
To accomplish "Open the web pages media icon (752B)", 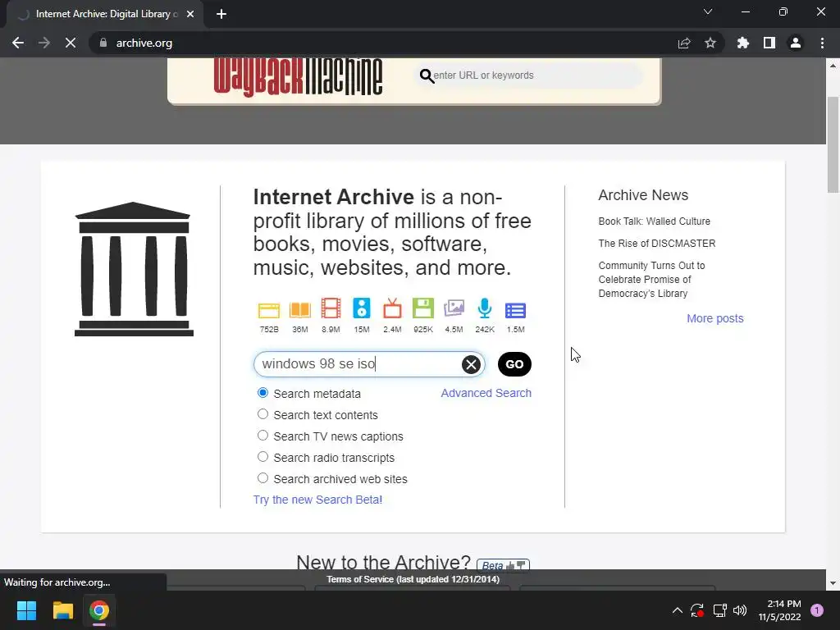I will point(269,310).
